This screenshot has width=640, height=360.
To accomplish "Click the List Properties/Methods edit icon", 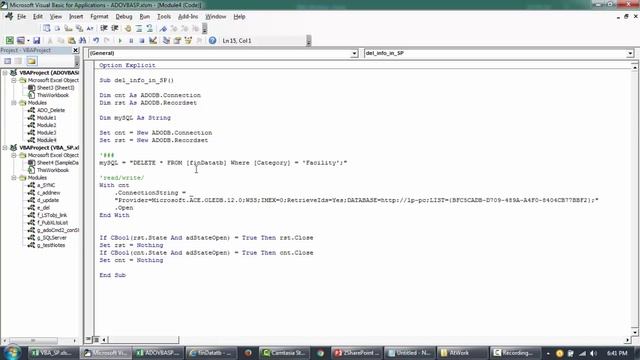I will 47,28.
